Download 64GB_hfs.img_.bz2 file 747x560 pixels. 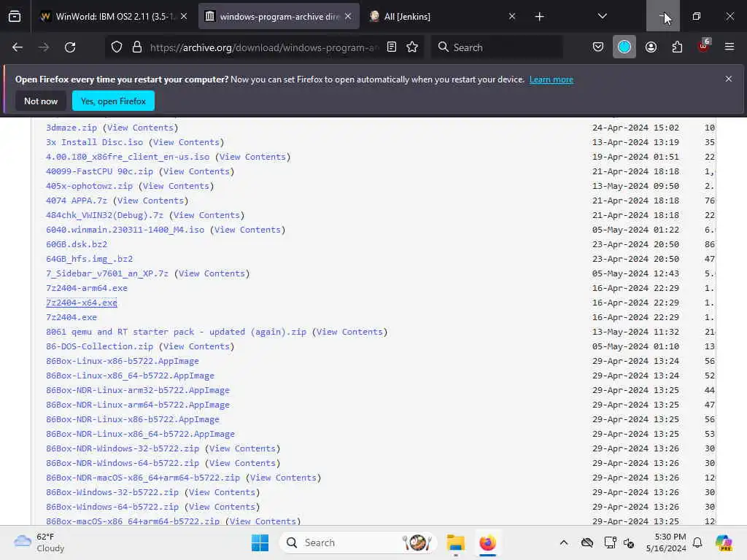89,259
